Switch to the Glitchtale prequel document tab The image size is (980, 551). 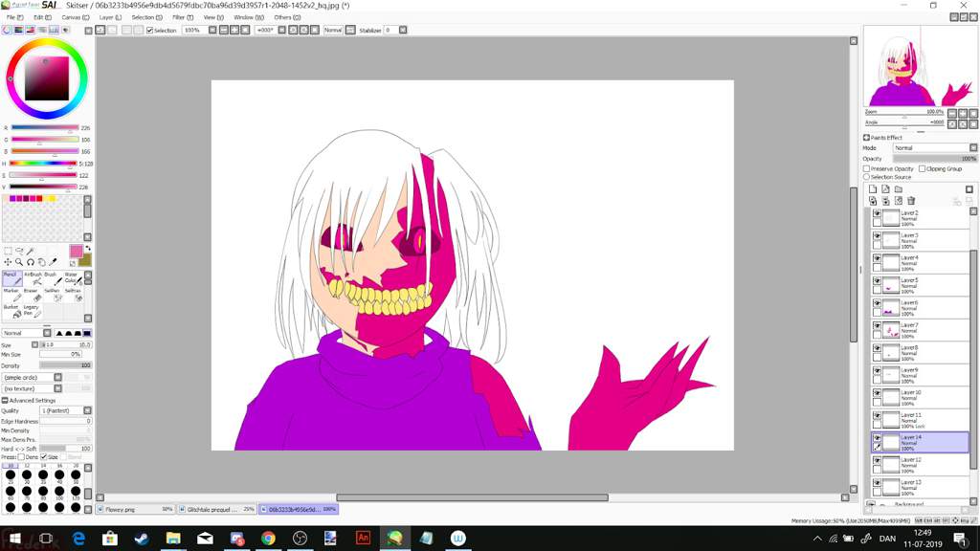pyautogui.click(x=217, y=509)
